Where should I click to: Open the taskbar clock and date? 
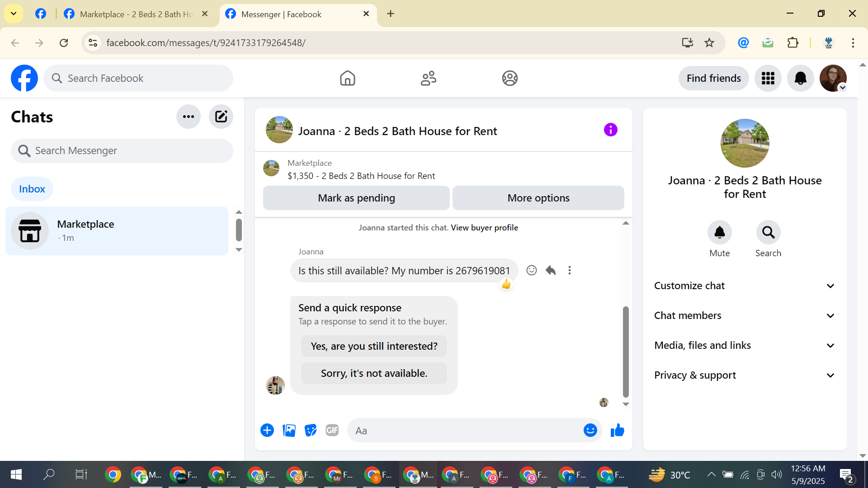(x=808, y=474)
